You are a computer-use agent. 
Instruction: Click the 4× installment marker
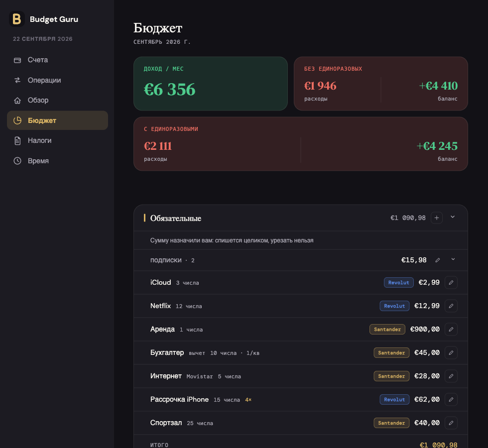(248, 400)
